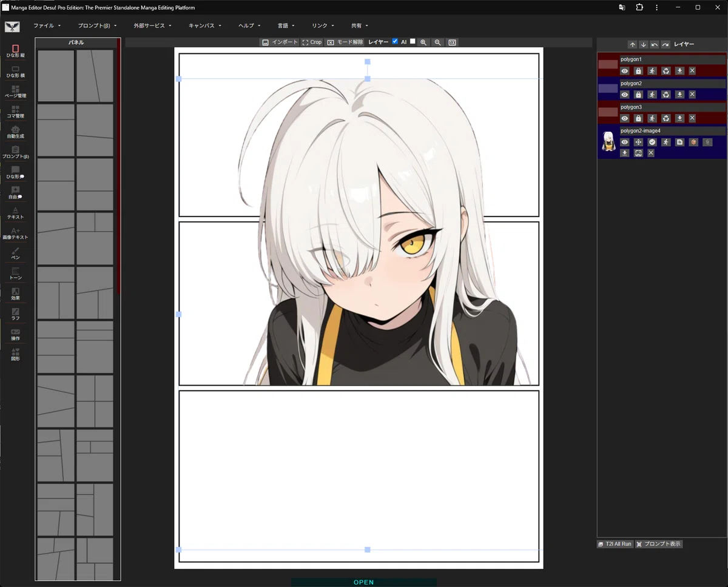The height and width of the screenshot is (587, 728).
Task: Click move-arrows icon on polygon2-image4 layer
Action: point(638,142)
